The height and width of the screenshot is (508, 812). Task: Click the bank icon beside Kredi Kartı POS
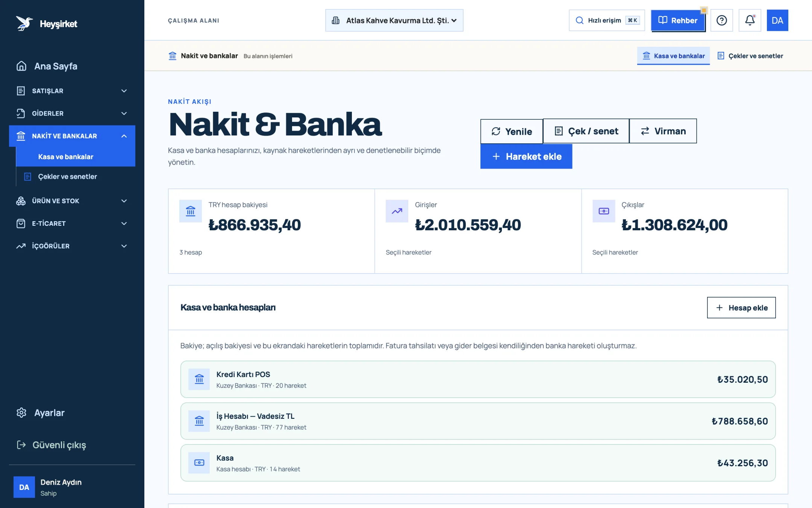(x=199, y=379)
